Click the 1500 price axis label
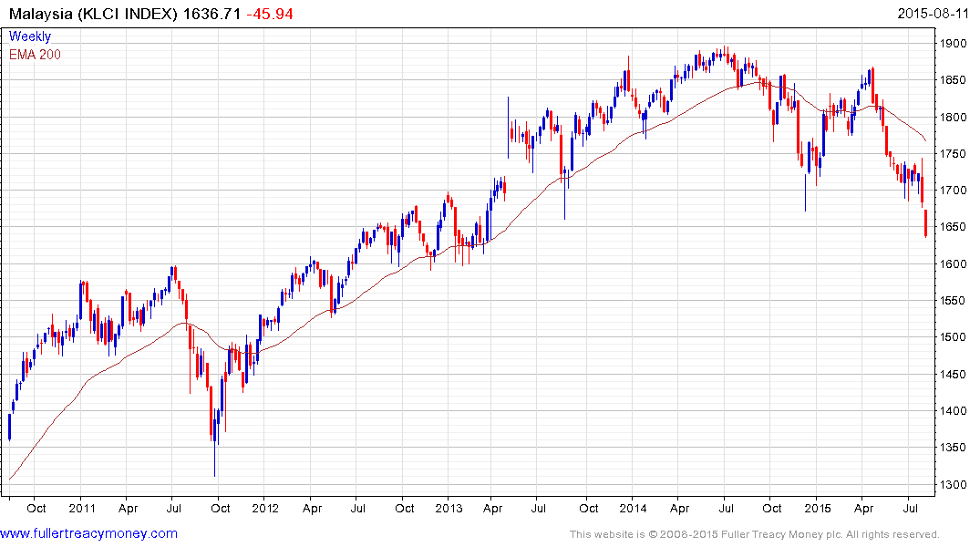Image resolution: width=980 pixels, height=547 pixels. coord(954,337)
